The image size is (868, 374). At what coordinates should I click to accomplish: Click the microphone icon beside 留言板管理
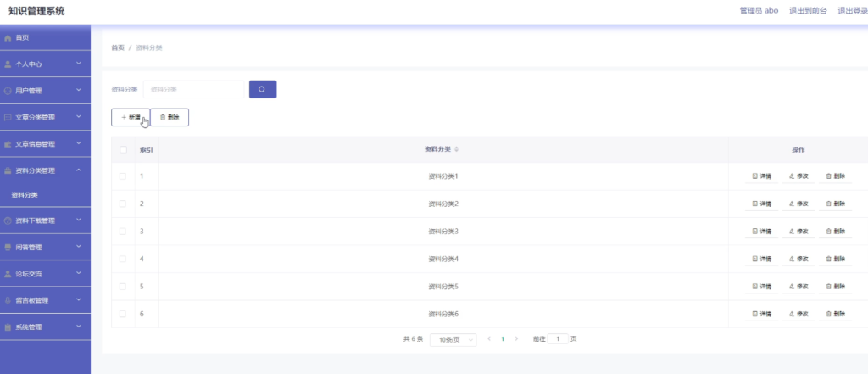(x=8, y=300)
